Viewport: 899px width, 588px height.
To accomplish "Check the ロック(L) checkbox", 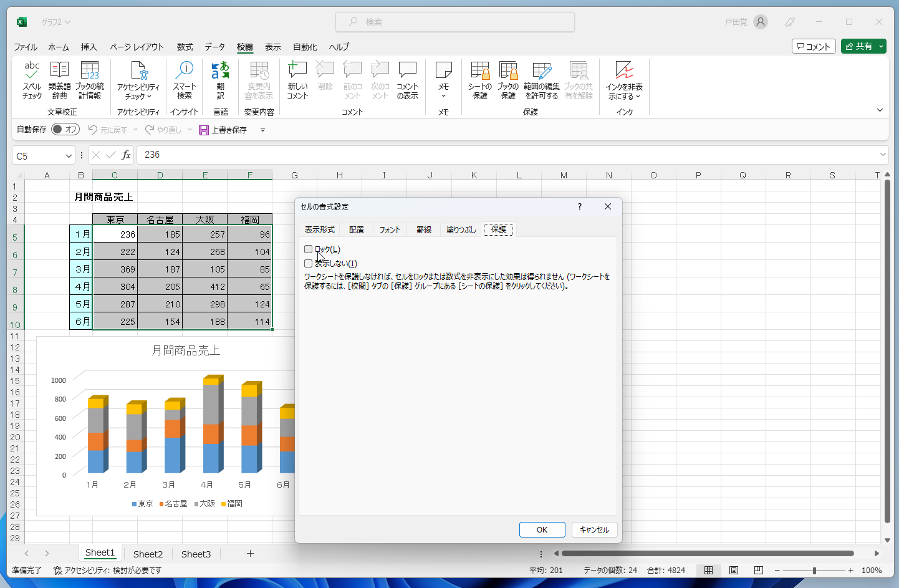I will [308, 249].
